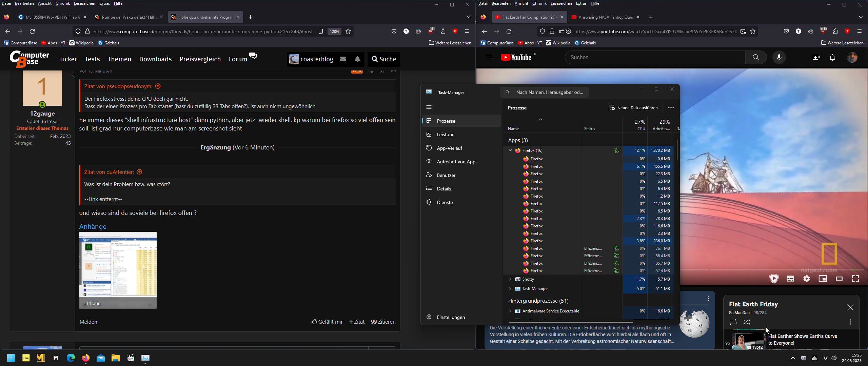This screenshot has height=366, width=868.
Task: Expand Antimalware Service Executable entry
Action: pos(510,311)
